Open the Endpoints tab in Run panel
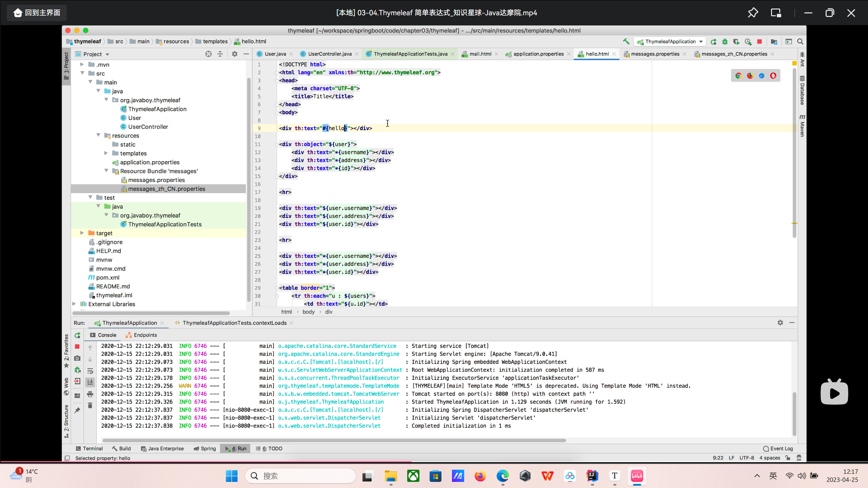Image resolution: width=868 pixels, height=488 pixels. (x=141, y=335)
